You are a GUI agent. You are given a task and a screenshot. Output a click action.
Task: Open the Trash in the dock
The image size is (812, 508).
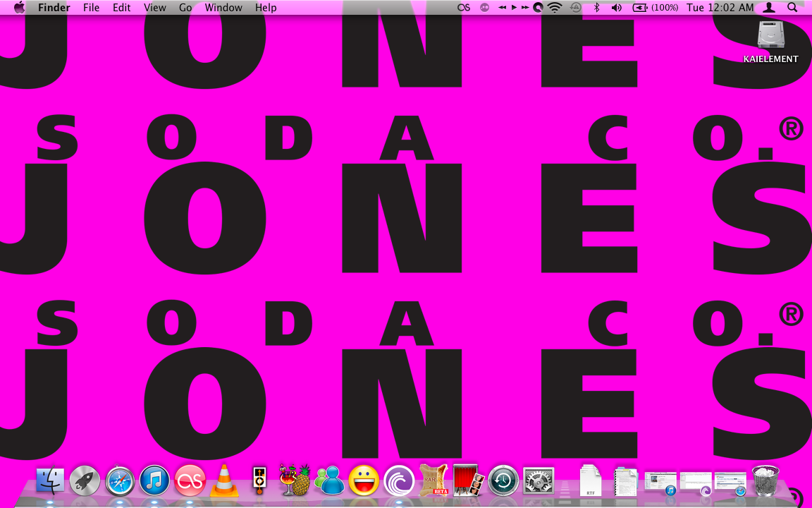point(765,480)
